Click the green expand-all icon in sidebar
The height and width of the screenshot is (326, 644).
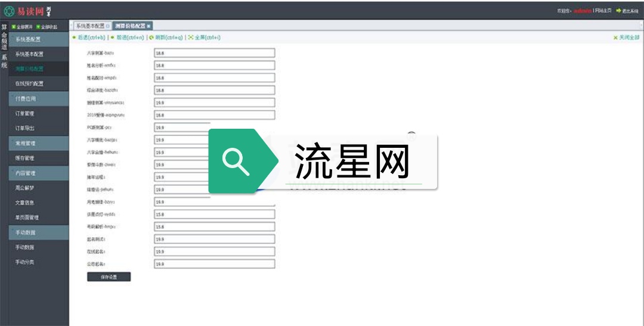14,27
